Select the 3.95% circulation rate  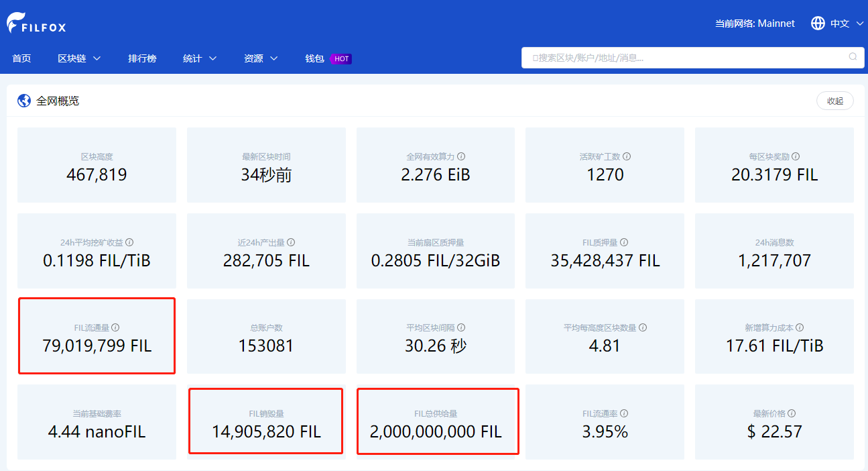(x=605, y=431)
